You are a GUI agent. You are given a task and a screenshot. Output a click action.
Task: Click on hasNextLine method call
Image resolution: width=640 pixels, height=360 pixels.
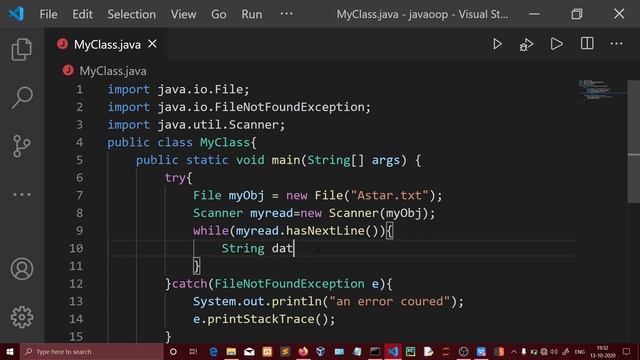click(325, 231)
